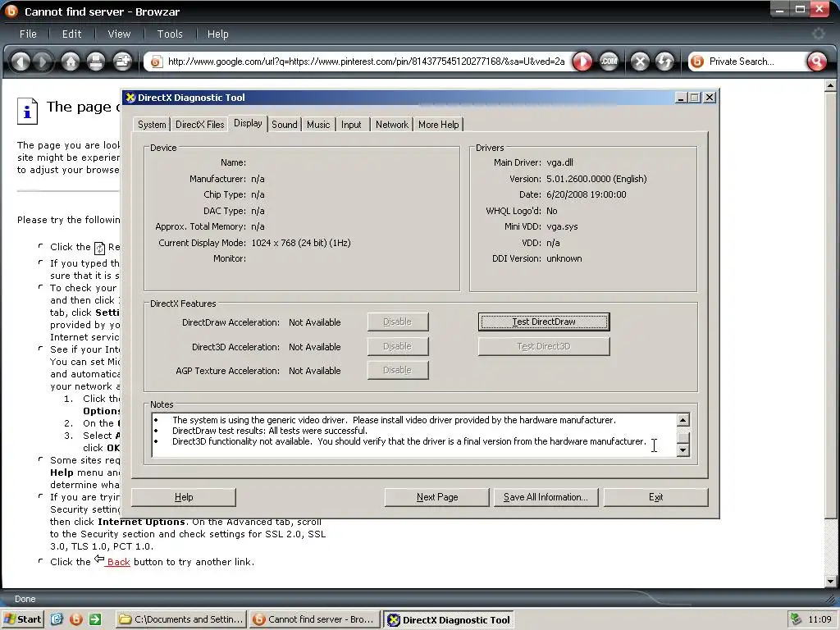Open Browzar Help menu
The image size is (840, 630).
(218, 34)
